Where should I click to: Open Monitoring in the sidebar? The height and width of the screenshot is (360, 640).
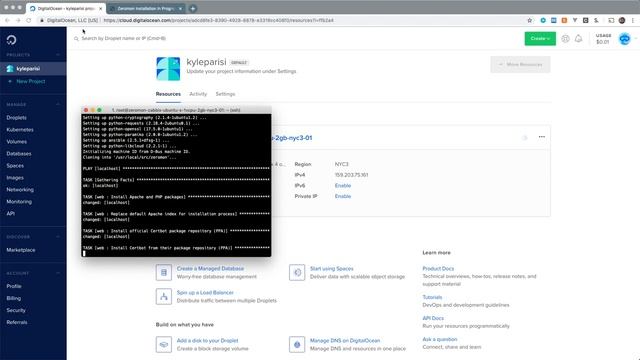tap(19, 202)
